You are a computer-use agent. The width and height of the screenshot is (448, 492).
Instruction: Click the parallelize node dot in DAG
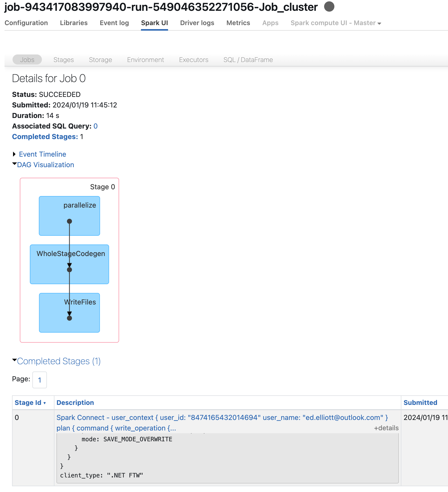tap(69, 221)
